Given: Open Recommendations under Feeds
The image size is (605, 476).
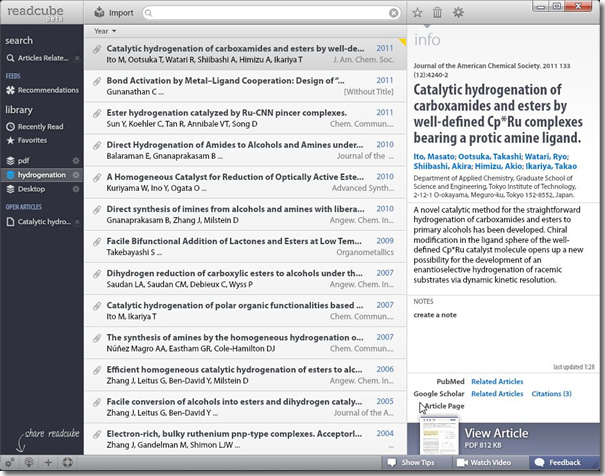Looking at the screenshot, I should (47, 90).
